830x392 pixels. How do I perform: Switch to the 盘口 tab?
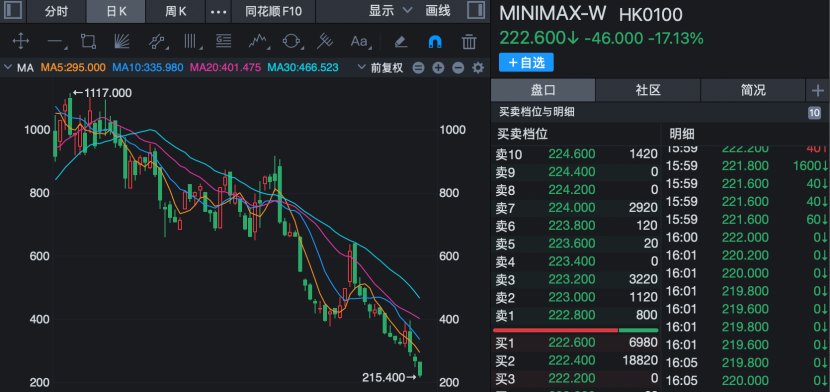(543, 90)
